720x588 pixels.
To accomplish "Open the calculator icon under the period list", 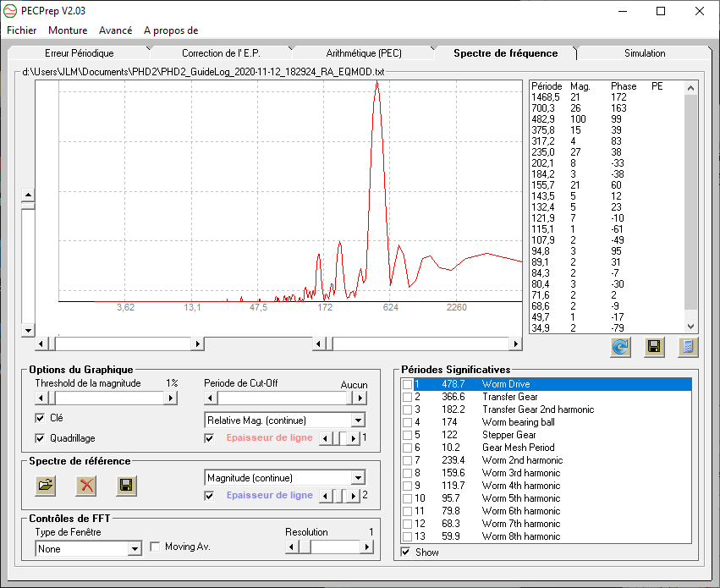I will pos(688,347).
